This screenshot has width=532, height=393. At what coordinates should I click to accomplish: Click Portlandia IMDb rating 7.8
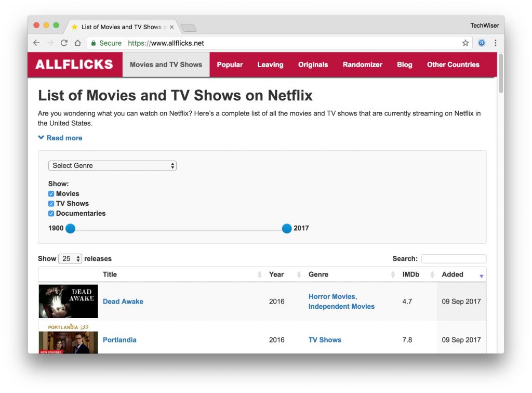click(407, 340)
